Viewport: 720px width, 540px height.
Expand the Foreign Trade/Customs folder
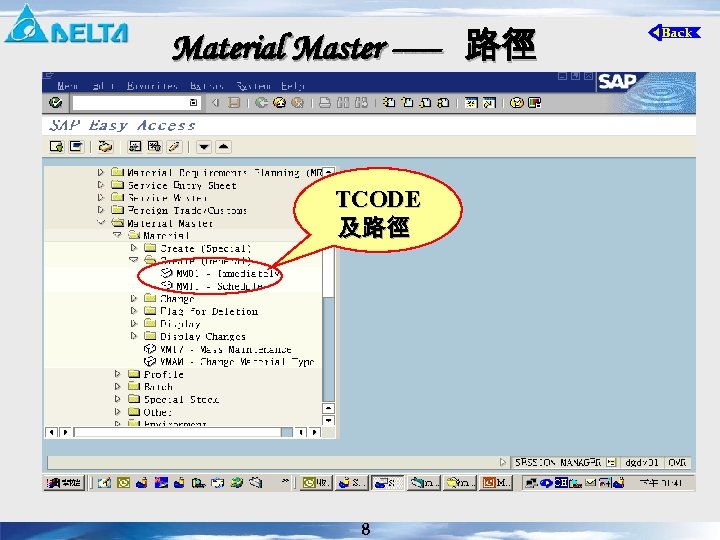[x=101, y=210]
